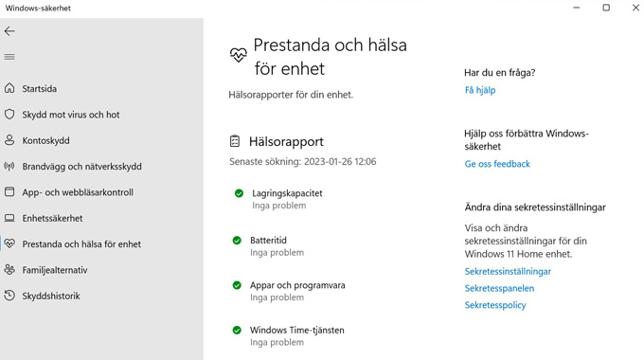
Task: Expand Windows Time-tjänsten health item
Action: click(x=288, y=336)
